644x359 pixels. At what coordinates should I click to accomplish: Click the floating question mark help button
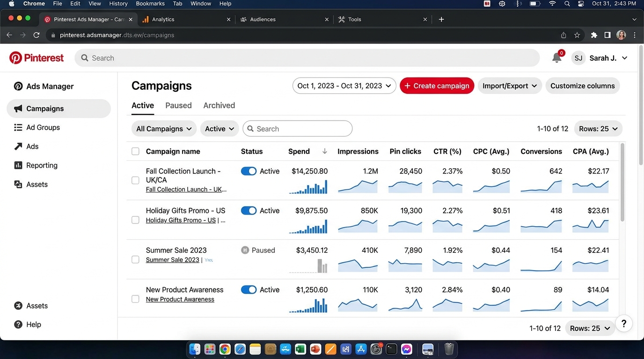pos(624,323)
